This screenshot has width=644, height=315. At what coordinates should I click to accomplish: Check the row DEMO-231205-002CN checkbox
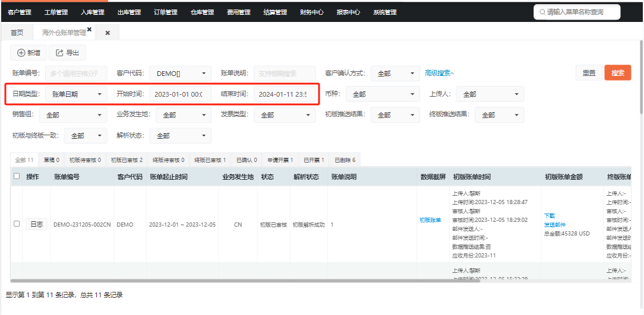coord(17,224)
